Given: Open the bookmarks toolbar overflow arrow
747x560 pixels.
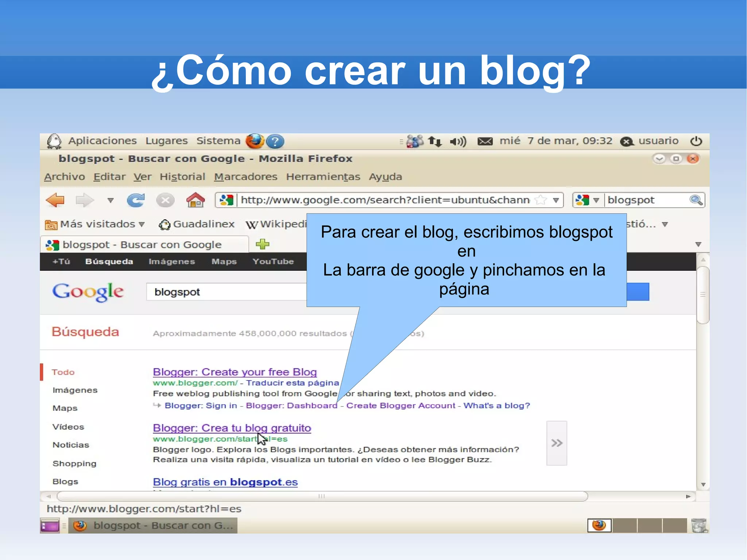Looking at the screenshot, I should click(665, 224).
